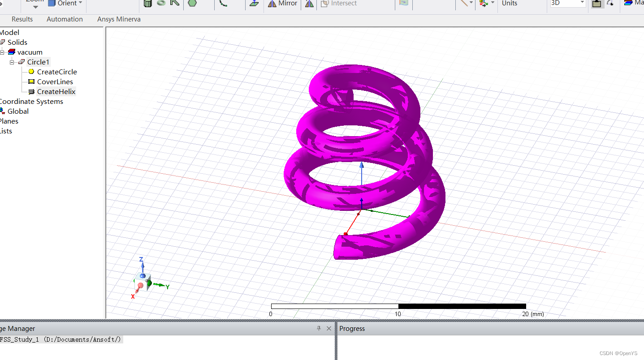Click the FSS_Study_1 message entry
Screen dimensions: 644x360
coord(61,339)
